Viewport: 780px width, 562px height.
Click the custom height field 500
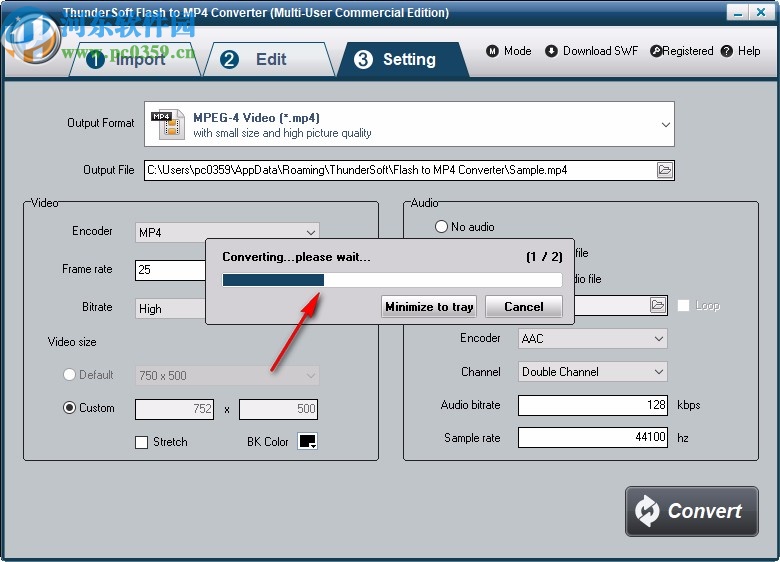278,409
